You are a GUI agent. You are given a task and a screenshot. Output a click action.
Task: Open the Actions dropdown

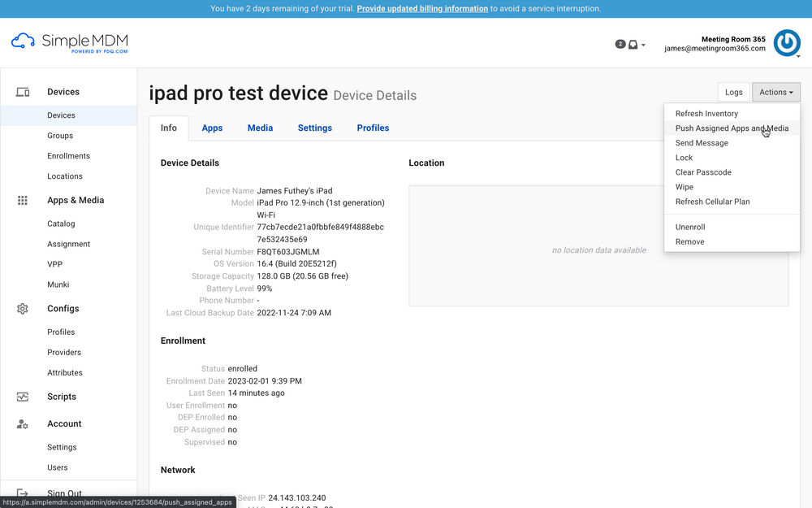(775, 92)
